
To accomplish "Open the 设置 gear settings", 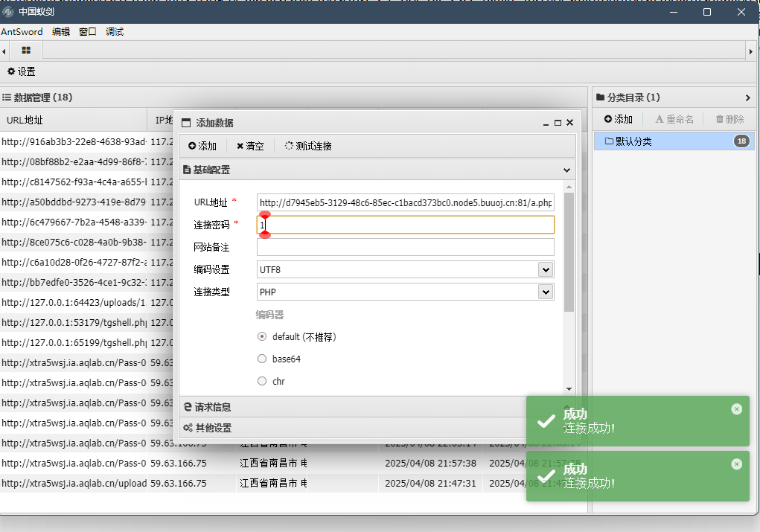I will (x=22, y=71).
